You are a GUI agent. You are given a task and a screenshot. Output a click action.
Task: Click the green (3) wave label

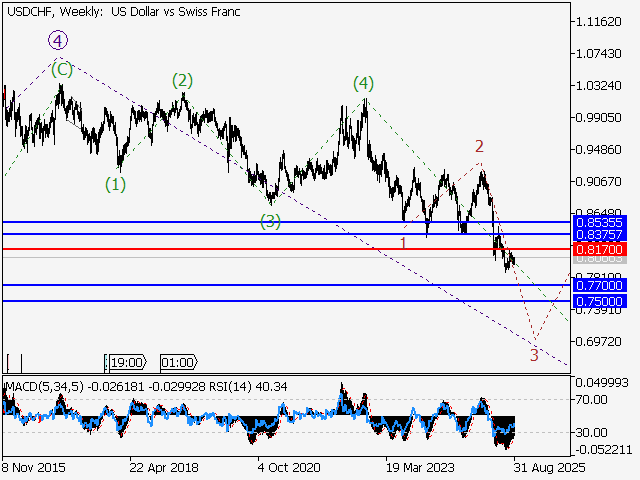coord(271,221)
